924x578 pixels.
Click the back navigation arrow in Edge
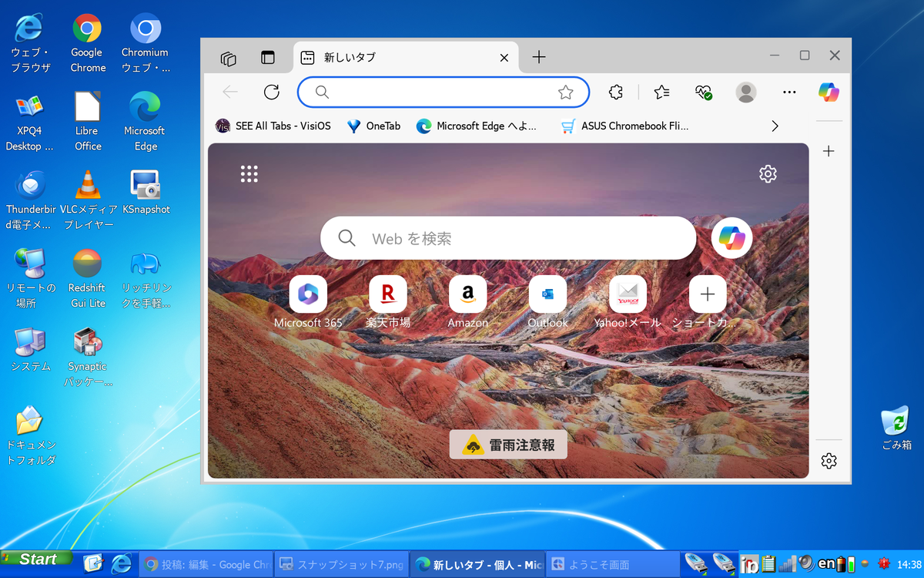(229, 92)
